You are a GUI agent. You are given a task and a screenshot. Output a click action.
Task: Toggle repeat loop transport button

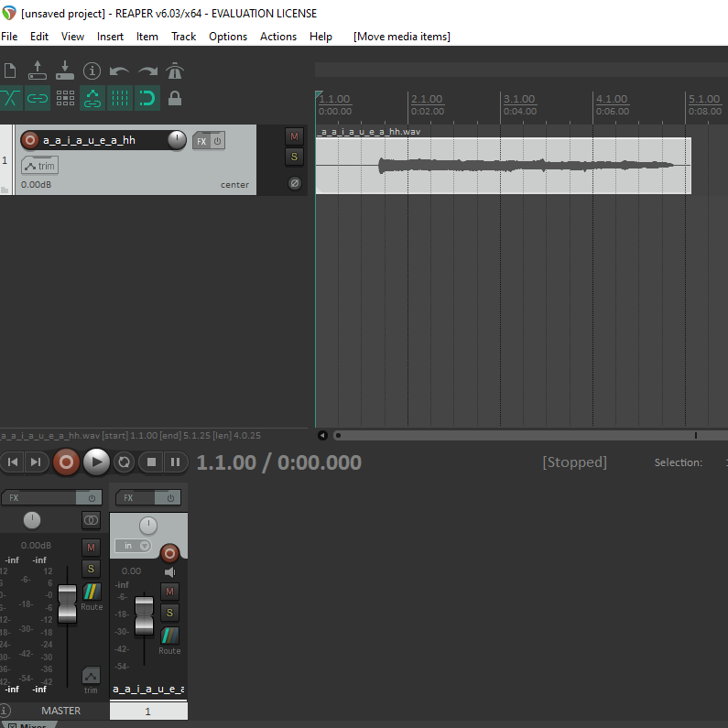coord(124,462)
